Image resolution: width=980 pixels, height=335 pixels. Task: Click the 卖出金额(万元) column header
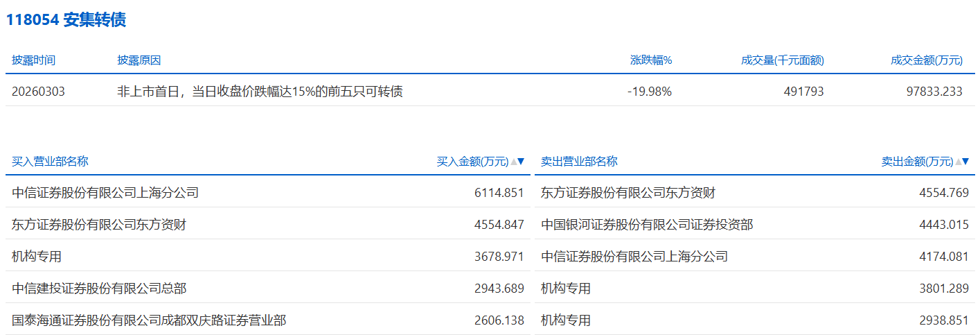coord(917,162)
